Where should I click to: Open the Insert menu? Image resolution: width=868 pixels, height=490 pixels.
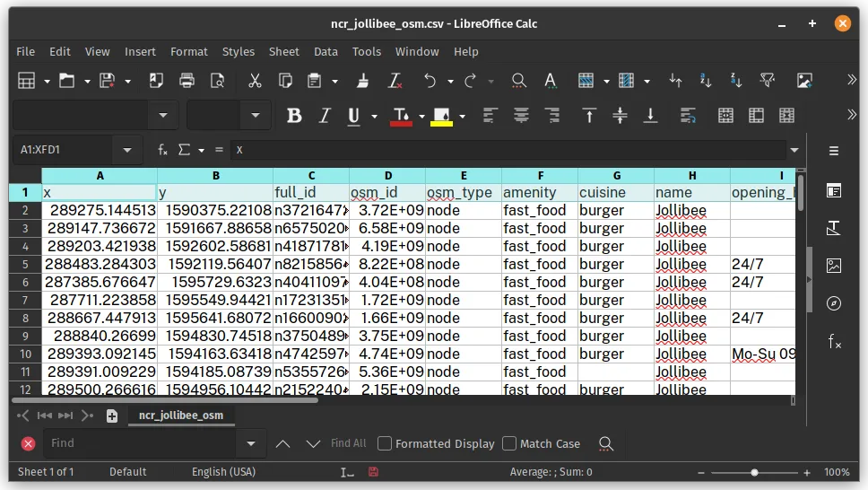click(140, 51)
